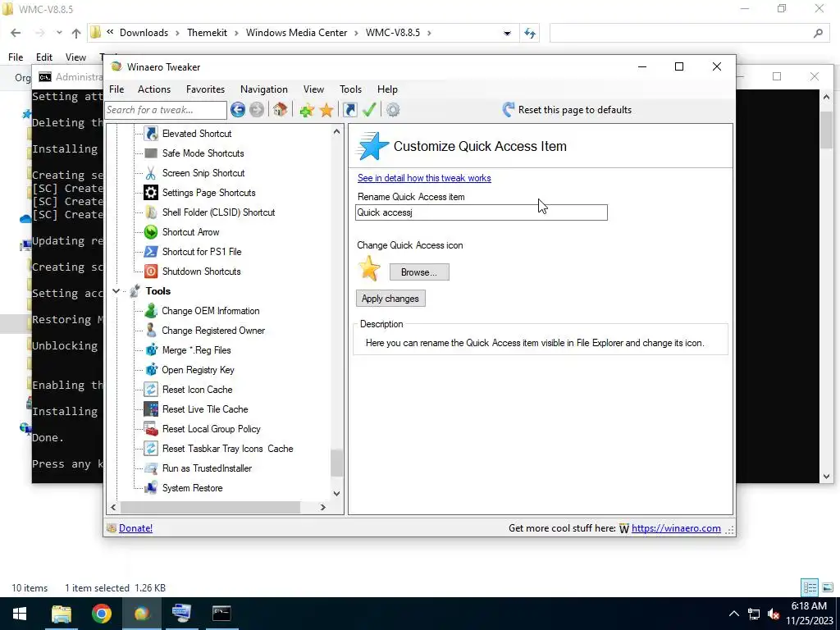Click the Apply changes button
The height and width of the screenshot is (630, 840).
(390, 299)
